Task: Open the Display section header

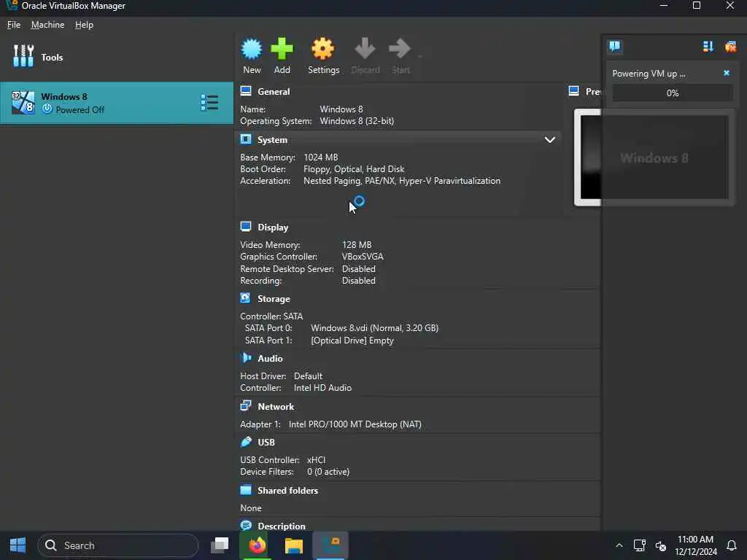Action: [x=273, y=227]
